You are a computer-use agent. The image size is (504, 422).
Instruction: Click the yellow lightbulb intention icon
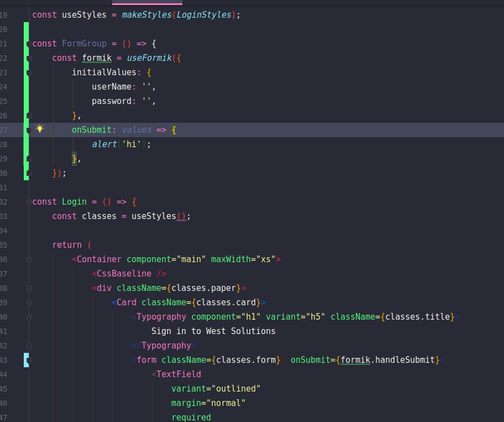click(40, 129)
